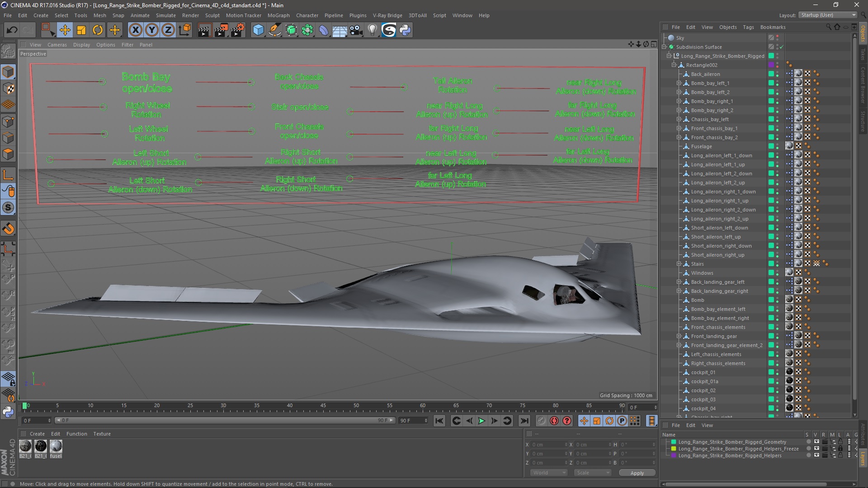Click frame 45 on the timeline ruler
This screenshot has height=488, width=868.
pos(323,406)
